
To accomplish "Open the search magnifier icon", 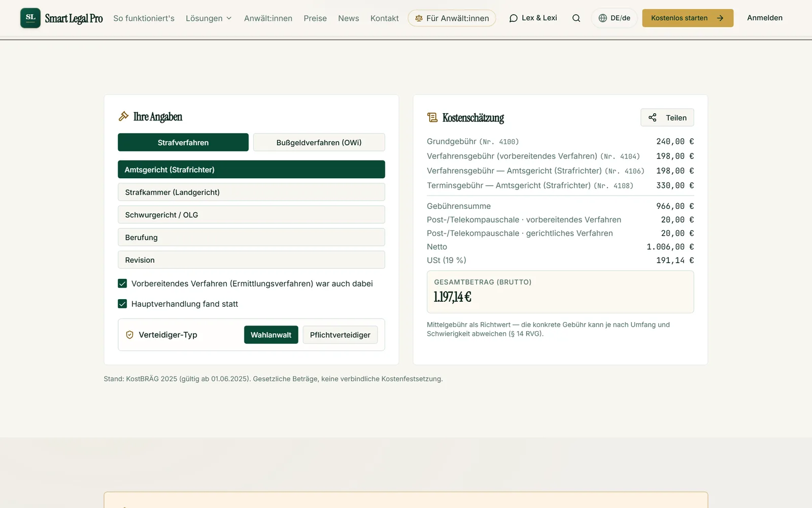I will pyautogui.click(x=576, y=18).
